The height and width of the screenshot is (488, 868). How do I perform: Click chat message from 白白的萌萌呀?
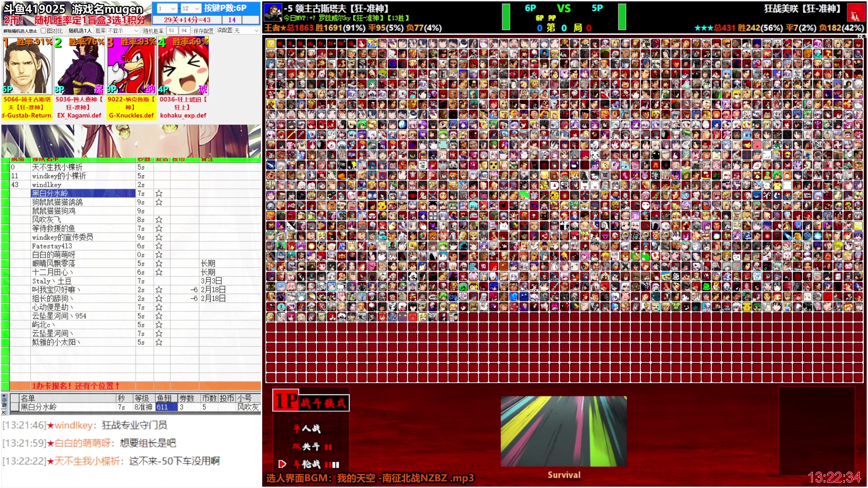[x=89, y=443]
